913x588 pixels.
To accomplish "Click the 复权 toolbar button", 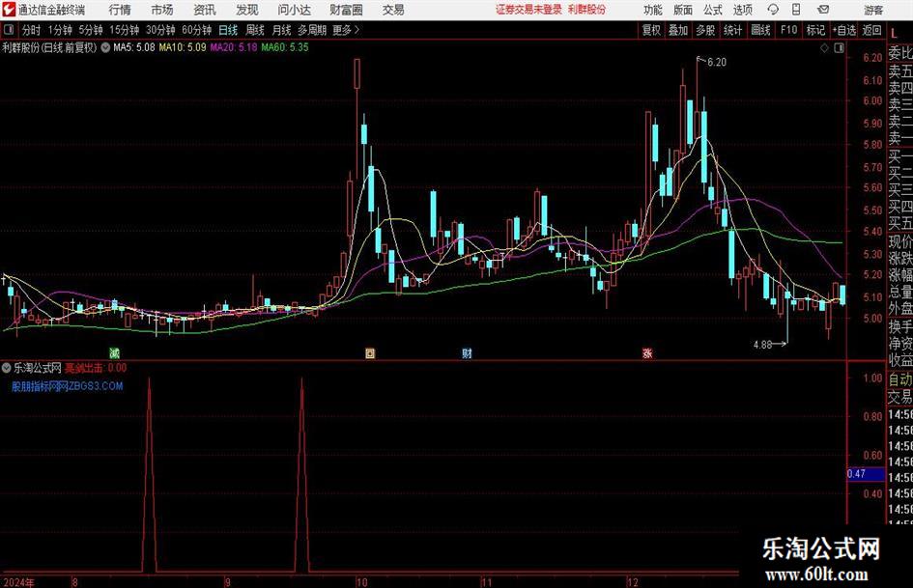I will [x=651, y=30].
